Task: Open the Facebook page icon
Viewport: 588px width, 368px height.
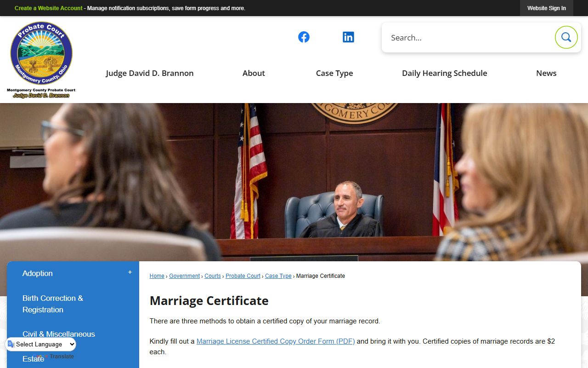Action: tap(304, 37)
